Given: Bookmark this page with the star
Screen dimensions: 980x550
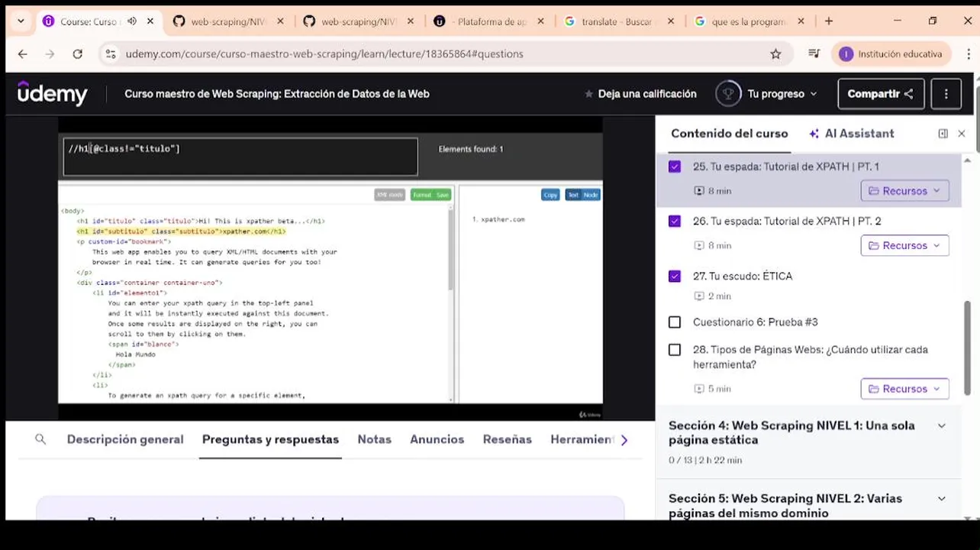Looking at the screenshot, I should pos(775,53).
